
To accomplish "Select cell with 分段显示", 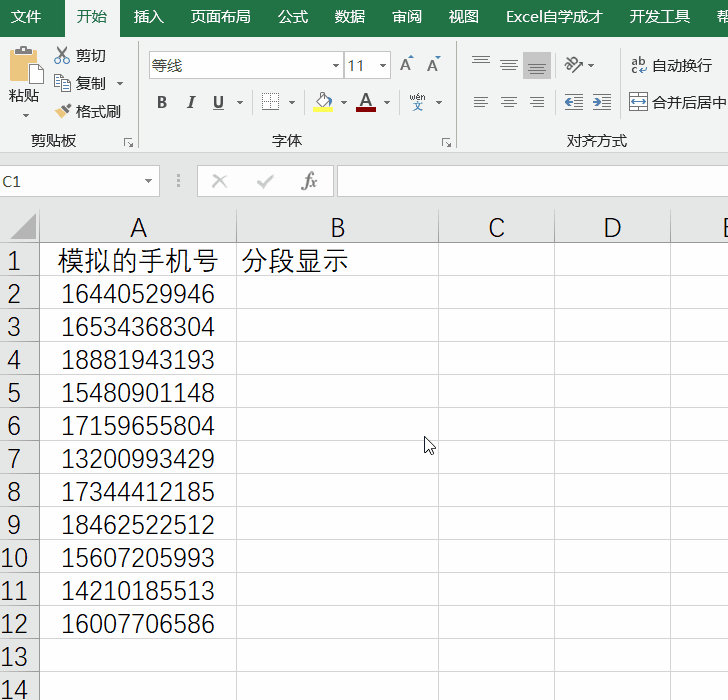I will pyautogui.click(x=338, y=260).
